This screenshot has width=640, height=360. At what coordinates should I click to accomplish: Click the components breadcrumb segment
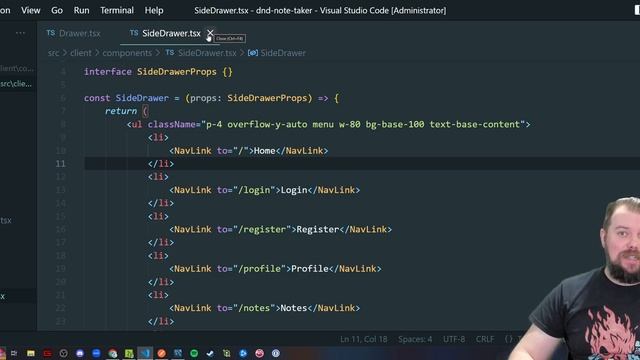[127, 53]
